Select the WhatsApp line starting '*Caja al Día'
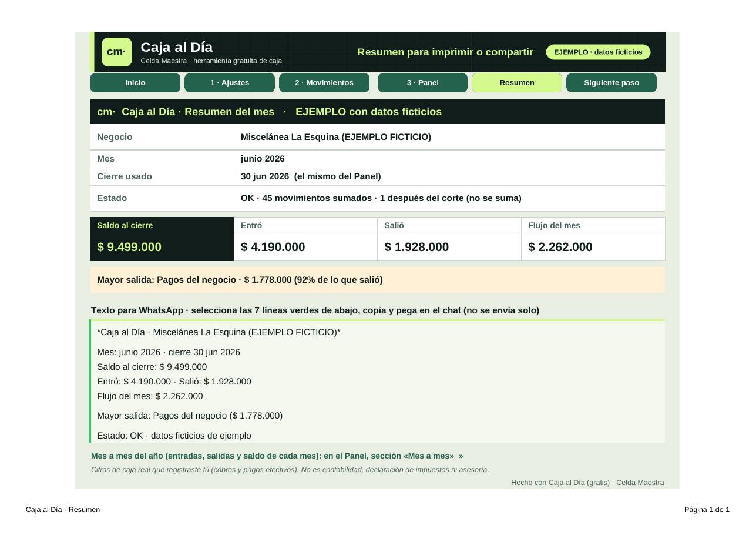756x535 pixels. pos(219,332)
